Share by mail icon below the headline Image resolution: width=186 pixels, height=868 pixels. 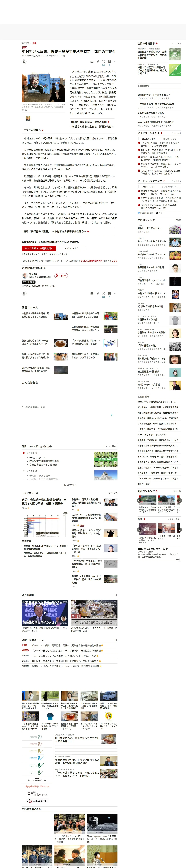click(x=92, y=62)
